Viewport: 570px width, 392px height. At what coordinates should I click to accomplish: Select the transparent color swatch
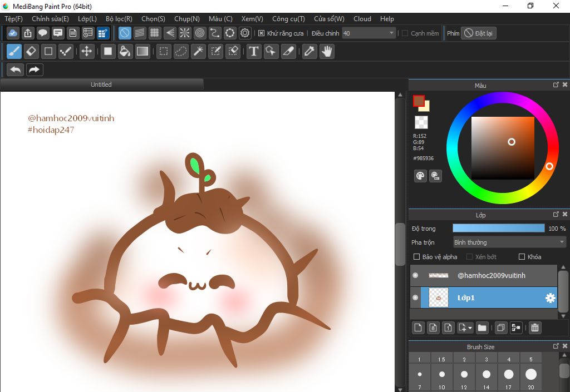click(x=421, y=122)
